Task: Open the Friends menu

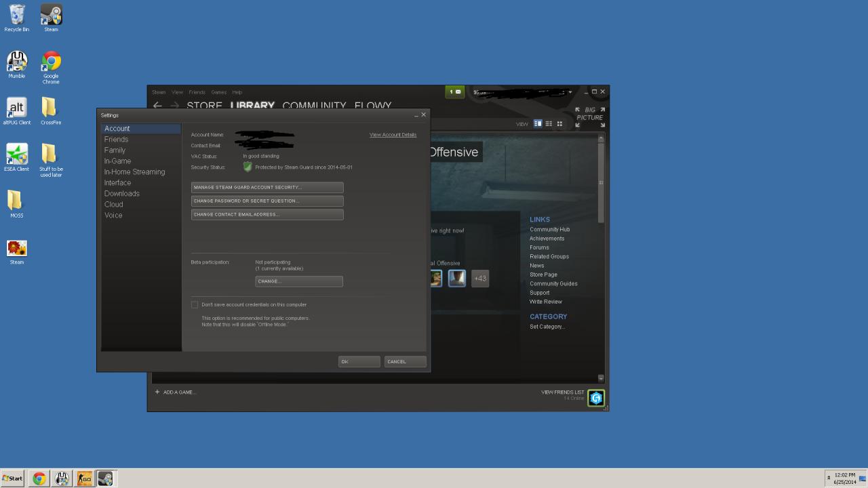Action: tap(197, 92)
